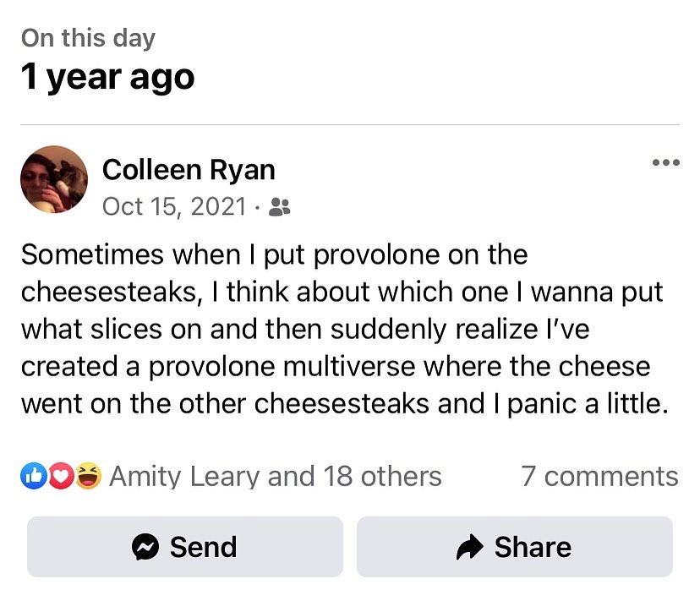Viewport: 700px width, 601px height.
Task: Click the red heart Love reaction icon
Action: (x=60, y=477)
